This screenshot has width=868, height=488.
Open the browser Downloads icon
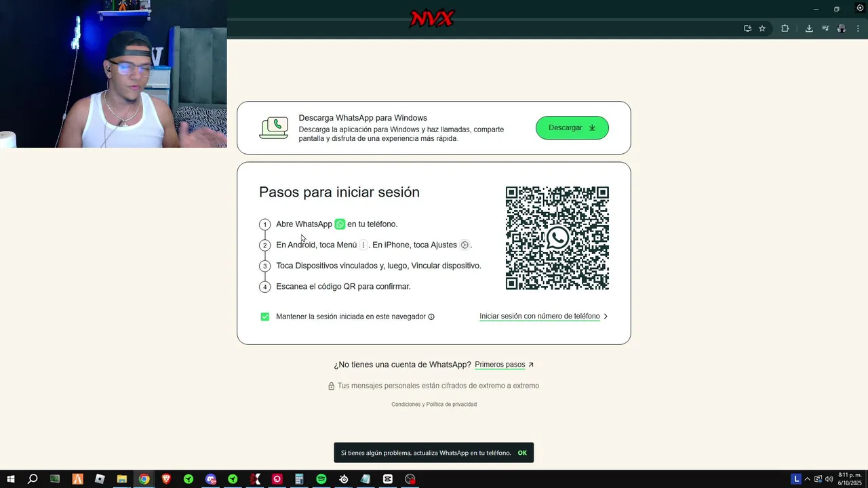809,28
